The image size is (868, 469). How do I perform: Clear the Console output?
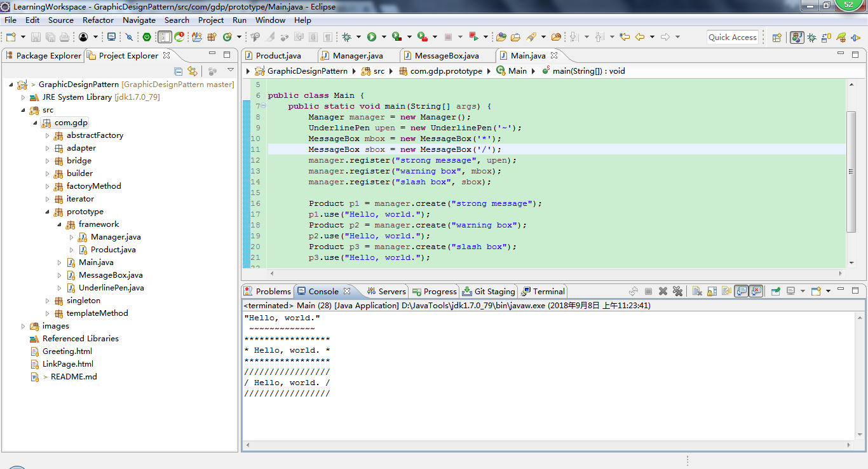point(696,290)
